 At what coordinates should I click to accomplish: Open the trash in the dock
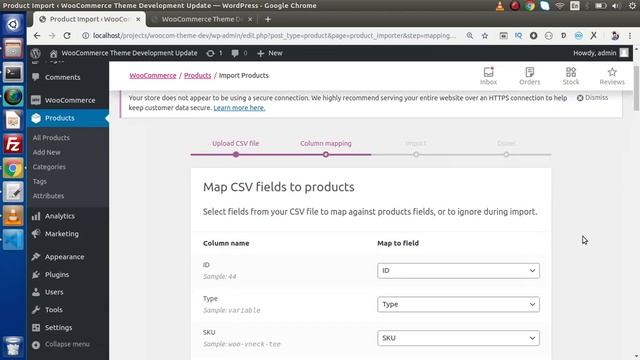(13, 346)
